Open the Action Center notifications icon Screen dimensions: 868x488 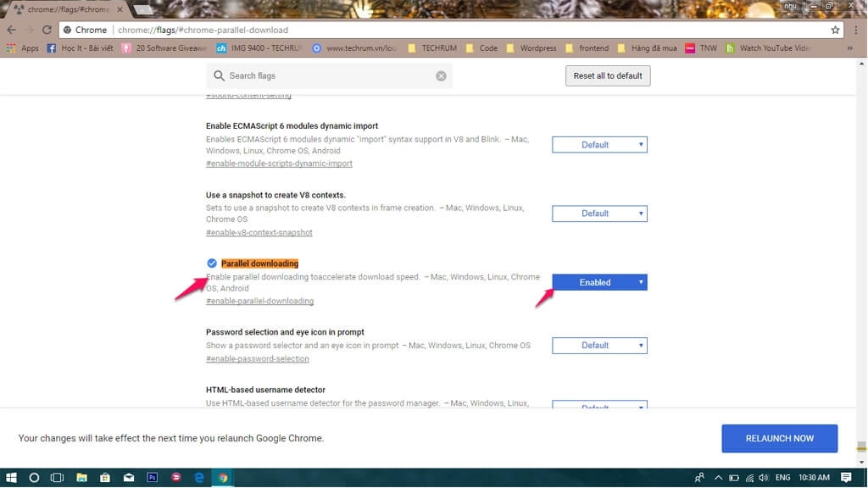[x=846, y=478]
